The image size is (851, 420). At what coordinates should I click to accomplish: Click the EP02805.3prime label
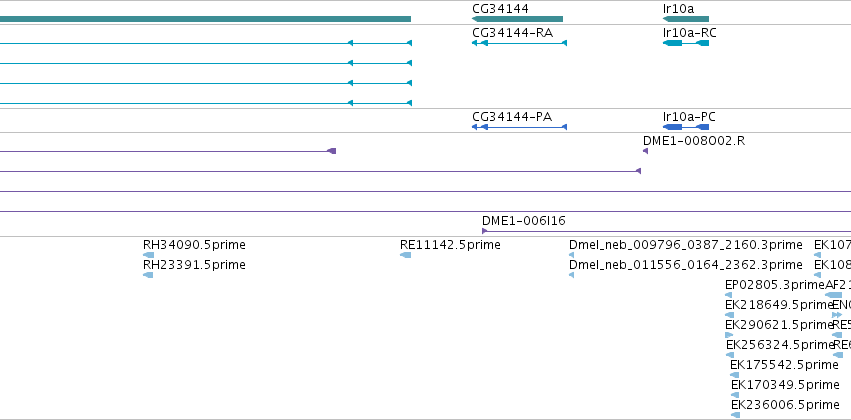click(x=775, y=285)
